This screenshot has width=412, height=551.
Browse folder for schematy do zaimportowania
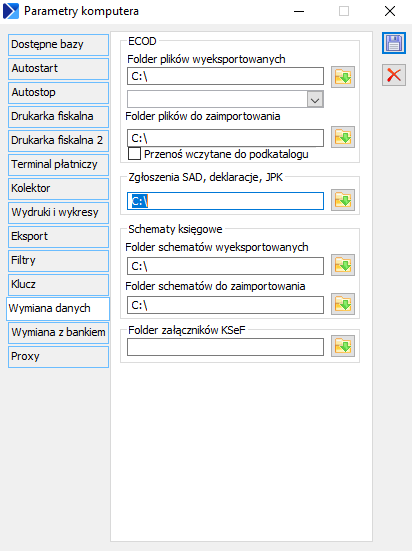[x=343, y=304]
